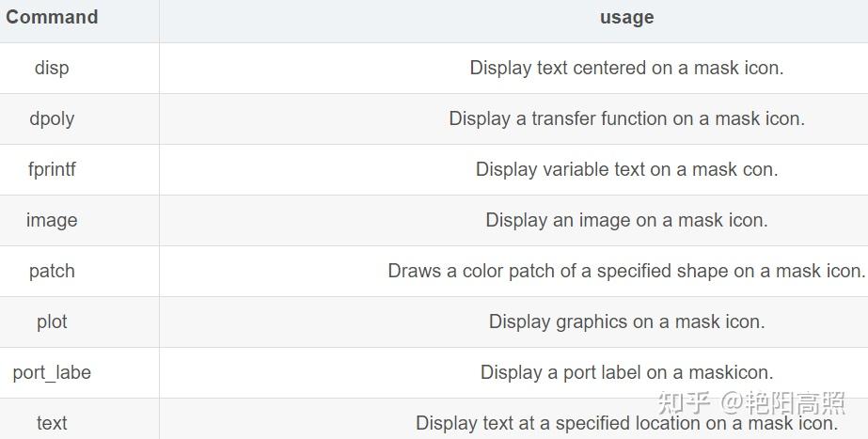Click the 知乎 watermark logo

click(684, 402)
